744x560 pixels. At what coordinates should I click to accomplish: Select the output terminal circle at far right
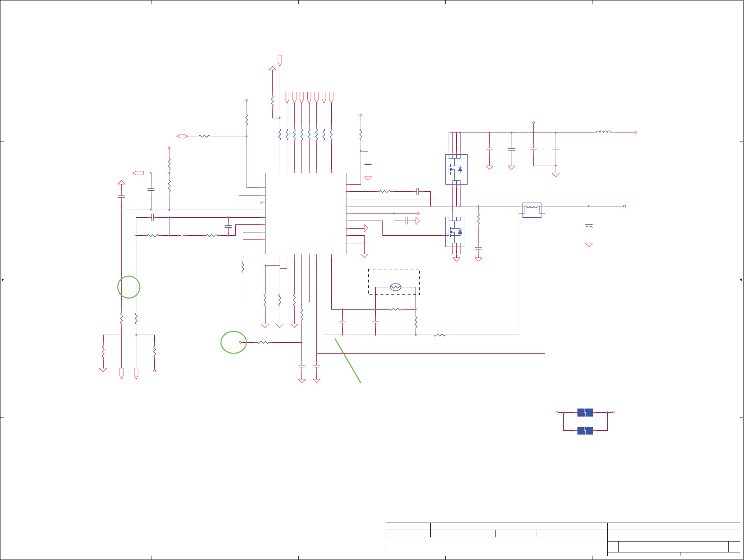pos(624,206)
